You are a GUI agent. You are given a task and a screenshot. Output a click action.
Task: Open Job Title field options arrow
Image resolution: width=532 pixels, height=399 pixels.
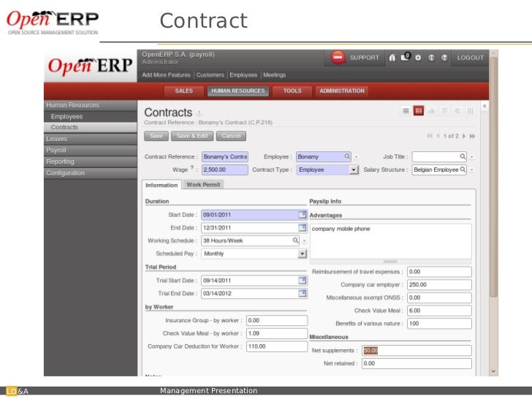click(471, 156)
